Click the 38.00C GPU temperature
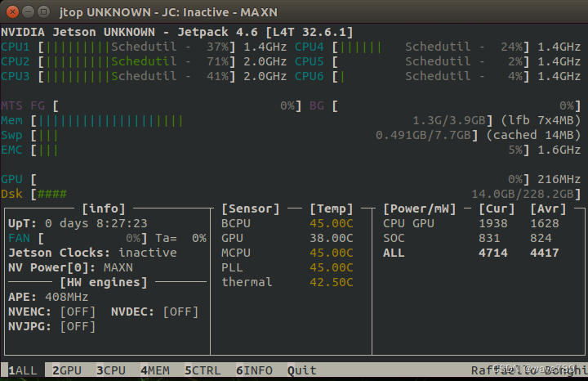The height and width of the screenshot is (381, 588). (332, 239)
